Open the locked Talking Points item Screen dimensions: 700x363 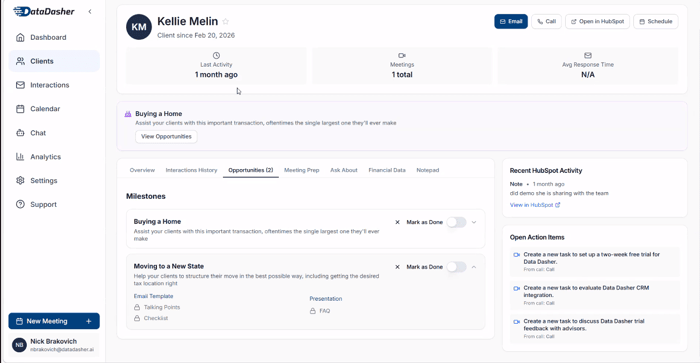pos(157,307)
